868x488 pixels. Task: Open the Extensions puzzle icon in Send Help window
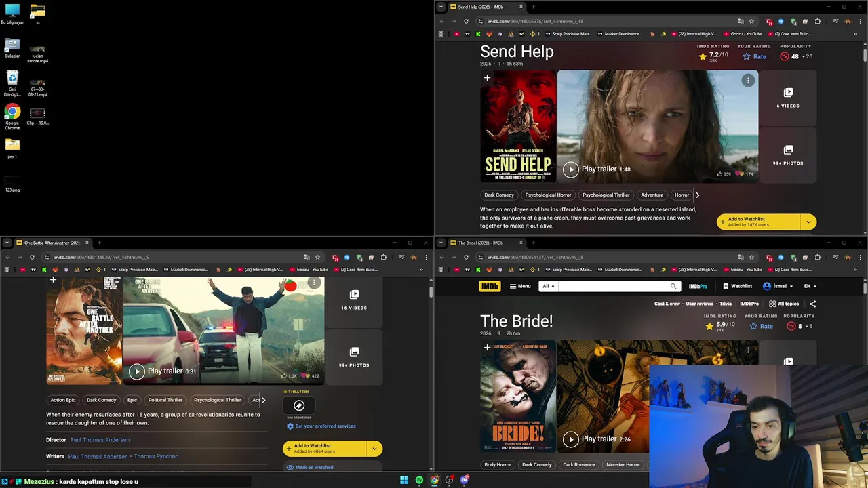tap(817, 21)
